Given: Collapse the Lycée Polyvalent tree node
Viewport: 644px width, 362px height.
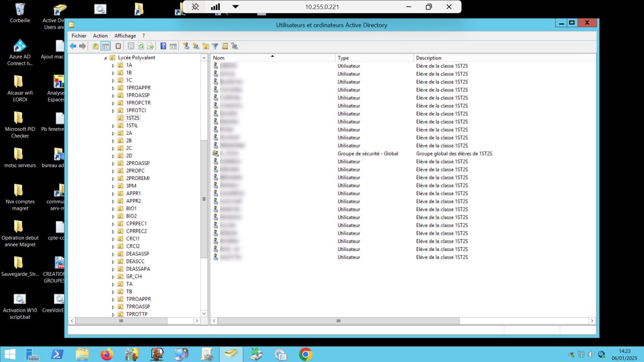Looking at the screenshot, I should coord(105,58).
